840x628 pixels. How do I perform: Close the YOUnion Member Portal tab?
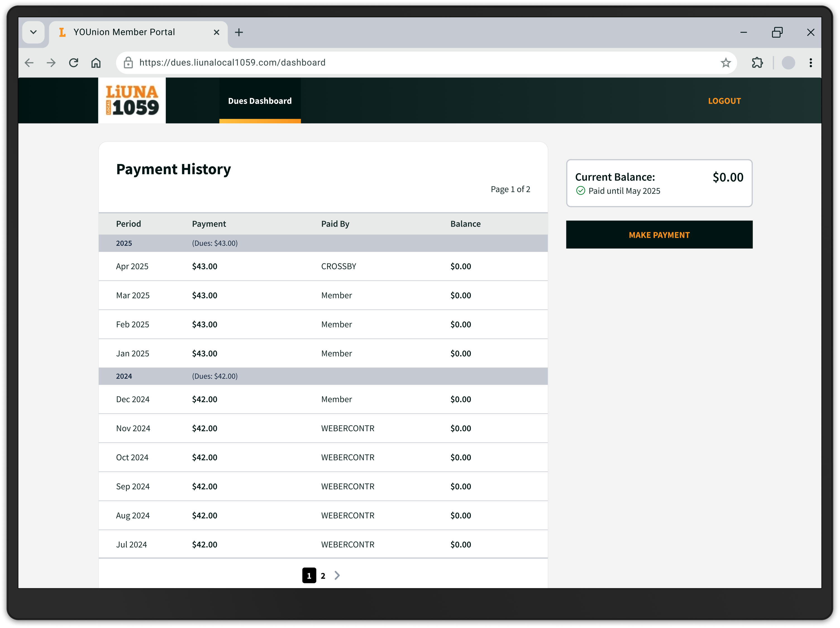(x=216, y=32)
